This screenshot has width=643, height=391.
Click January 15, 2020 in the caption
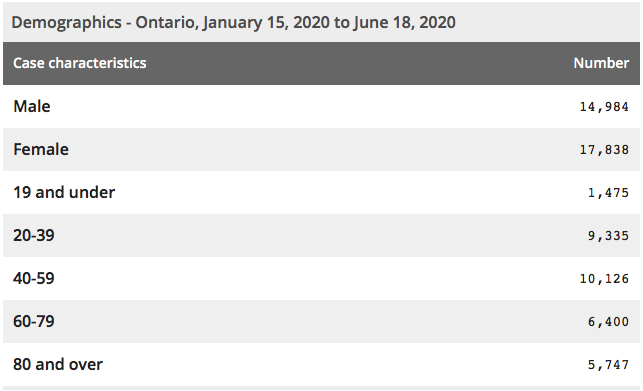click(x=266, y=23)
